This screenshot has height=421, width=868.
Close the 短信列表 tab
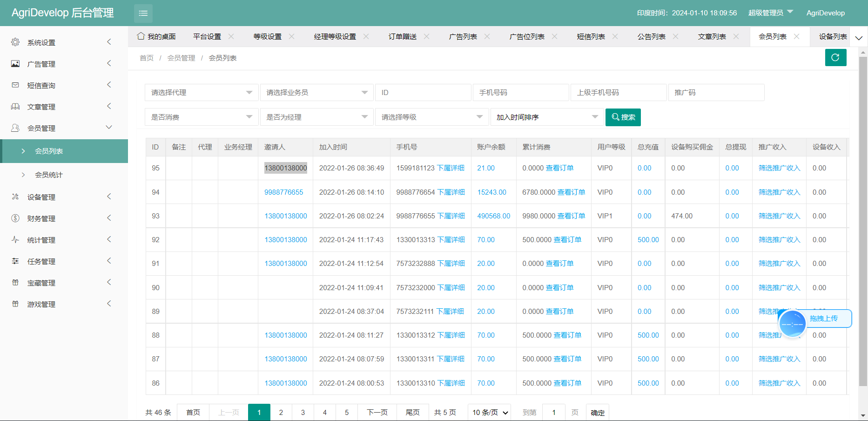click(615, 36)
